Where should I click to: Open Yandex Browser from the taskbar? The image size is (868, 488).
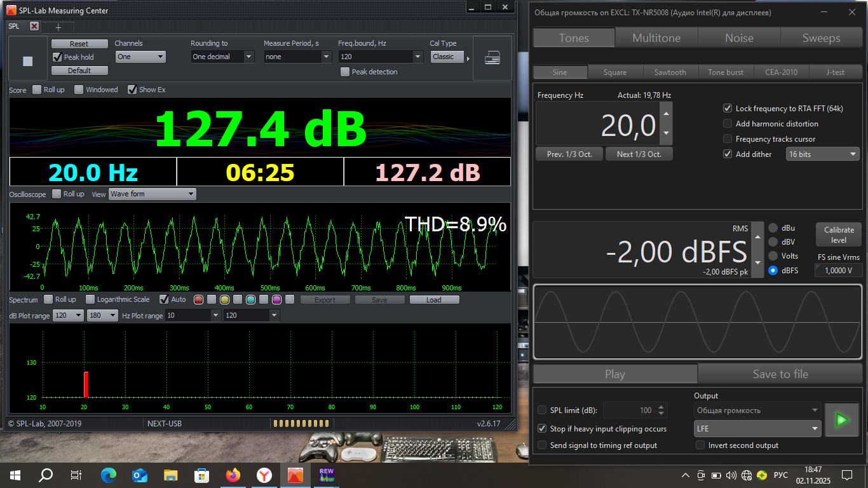click(264, 475)
